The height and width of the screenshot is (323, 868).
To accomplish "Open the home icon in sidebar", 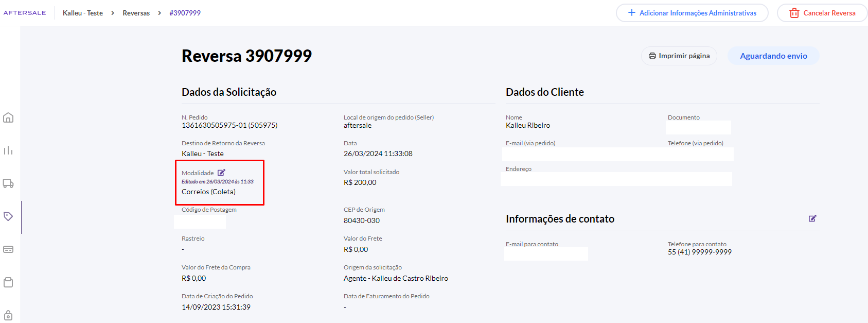I will pos(8,117).
